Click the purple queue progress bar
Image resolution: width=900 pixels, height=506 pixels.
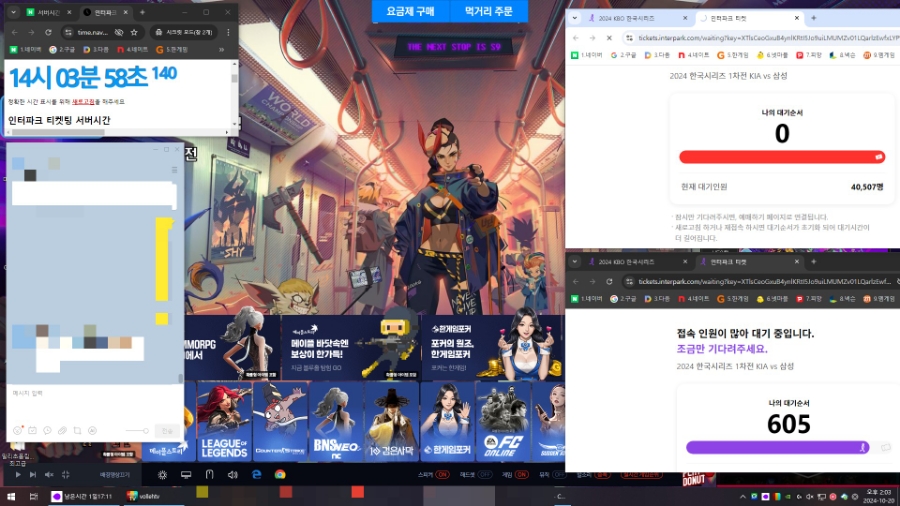778,447
